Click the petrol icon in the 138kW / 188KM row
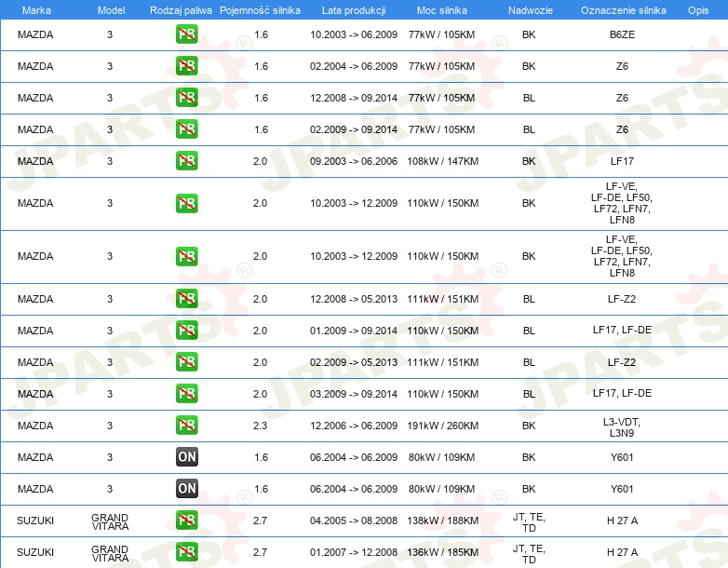728x568 pixels. (186, 521)
